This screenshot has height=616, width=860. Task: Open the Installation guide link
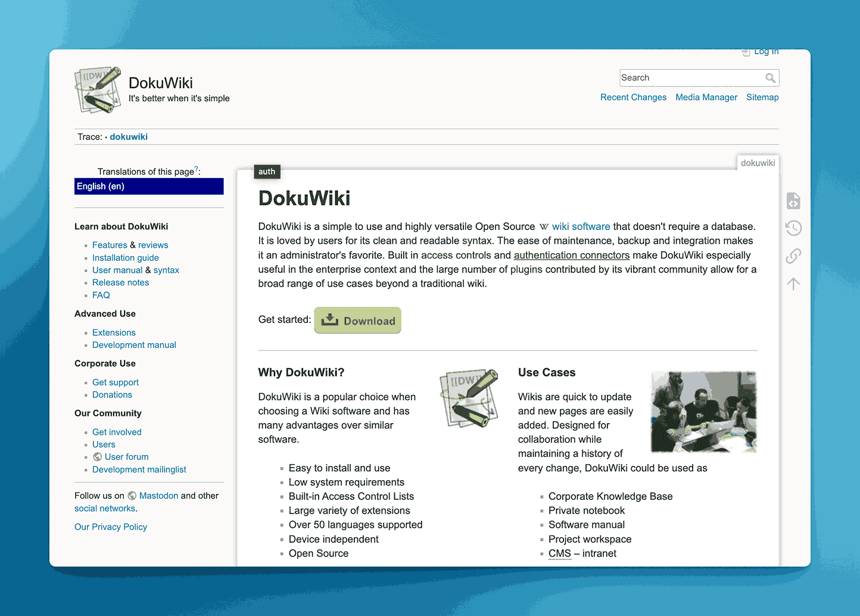(x=126, y=258)
